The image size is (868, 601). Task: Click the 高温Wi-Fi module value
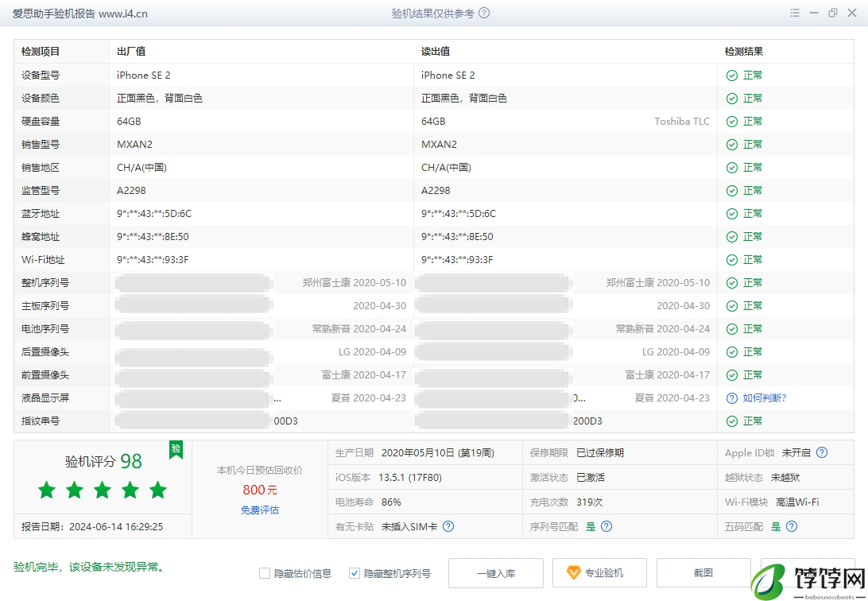(797, 502)
